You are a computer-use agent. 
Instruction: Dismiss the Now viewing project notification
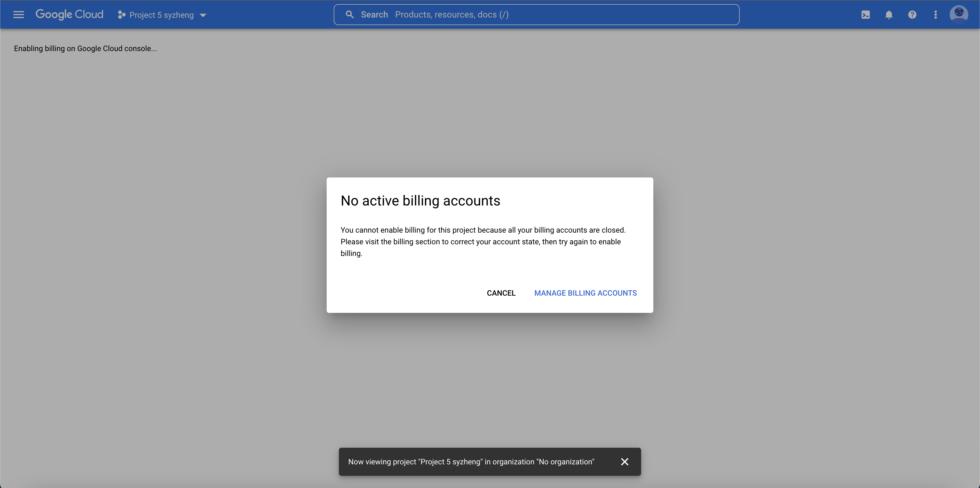point(625,462)
